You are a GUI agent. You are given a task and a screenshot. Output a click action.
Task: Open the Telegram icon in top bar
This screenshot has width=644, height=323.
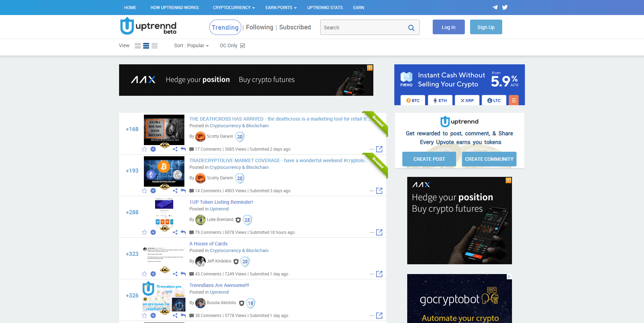pos(495,7)
